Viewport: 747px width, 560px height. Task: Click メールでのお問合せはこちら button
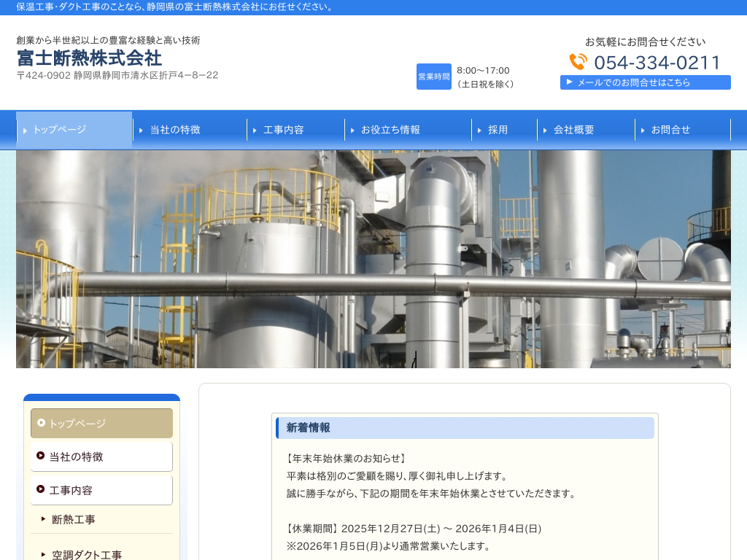pos(646,82)
